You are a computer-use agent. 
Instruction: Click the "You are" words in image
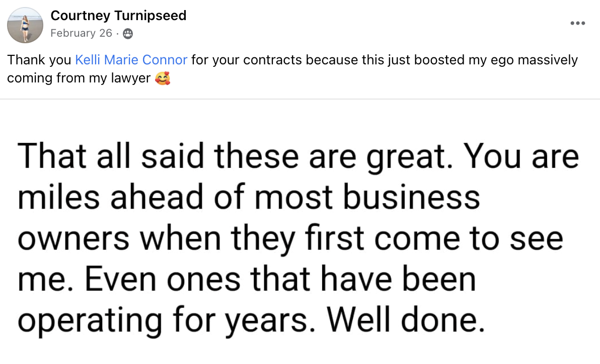click(522, 156)
